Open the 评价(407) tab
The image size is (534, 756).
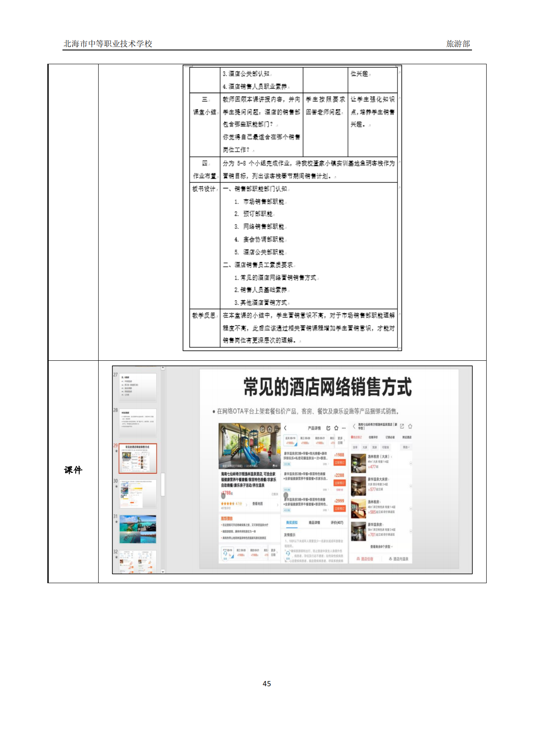337,522
